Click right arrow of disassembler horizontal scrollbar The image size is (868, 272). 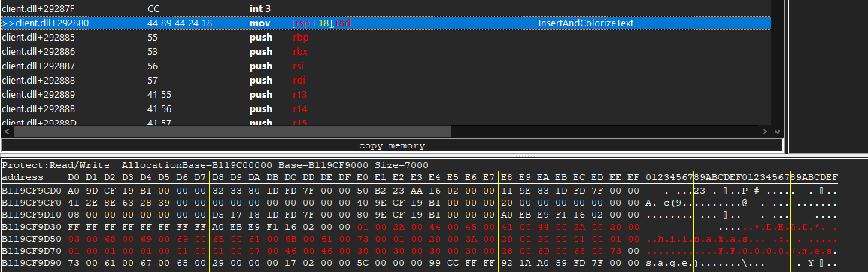(765, 132)
